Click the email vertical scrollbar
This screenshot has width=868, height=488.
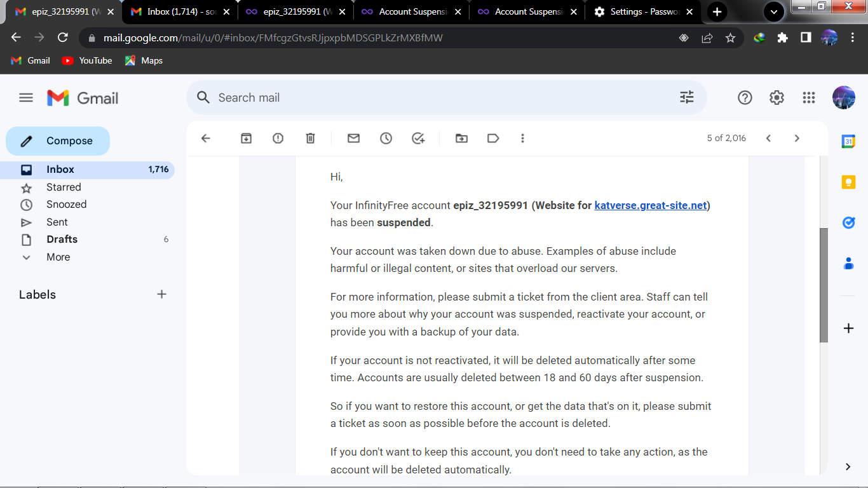[824, 286]
